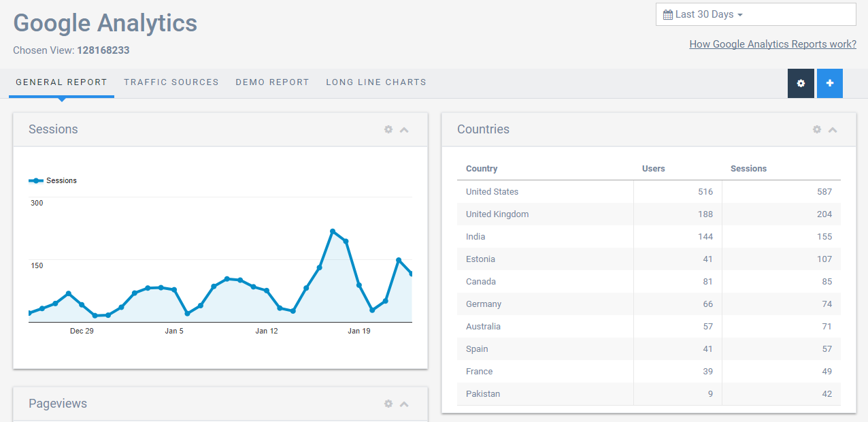Viewport: 868px width, 422px height.
Task: Click the calendar icon in date picker
Action: pos(667,14)
